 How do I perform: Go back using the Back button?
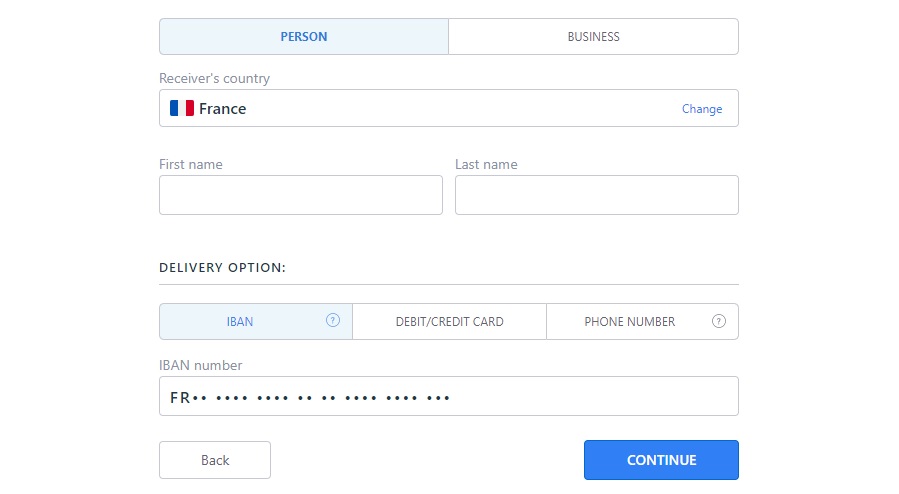[x=215, y=460]
